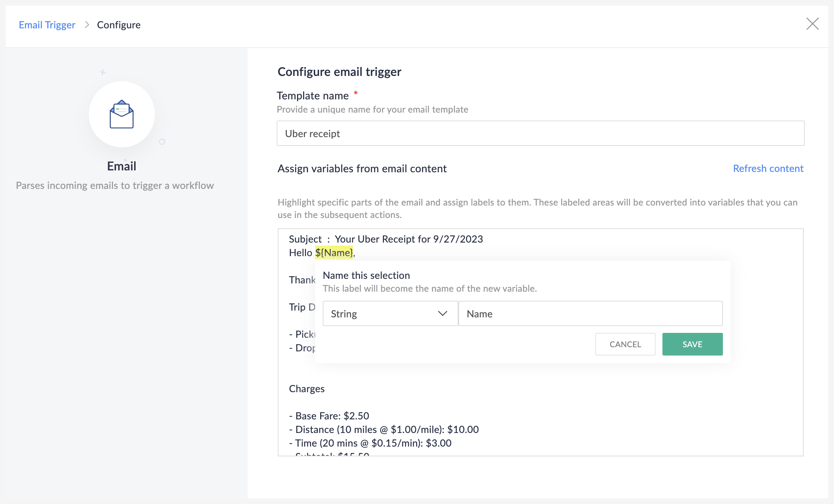Click the breadcrumb separator chevron
Viewport: 834px width, 504px height.
point(87,25)
